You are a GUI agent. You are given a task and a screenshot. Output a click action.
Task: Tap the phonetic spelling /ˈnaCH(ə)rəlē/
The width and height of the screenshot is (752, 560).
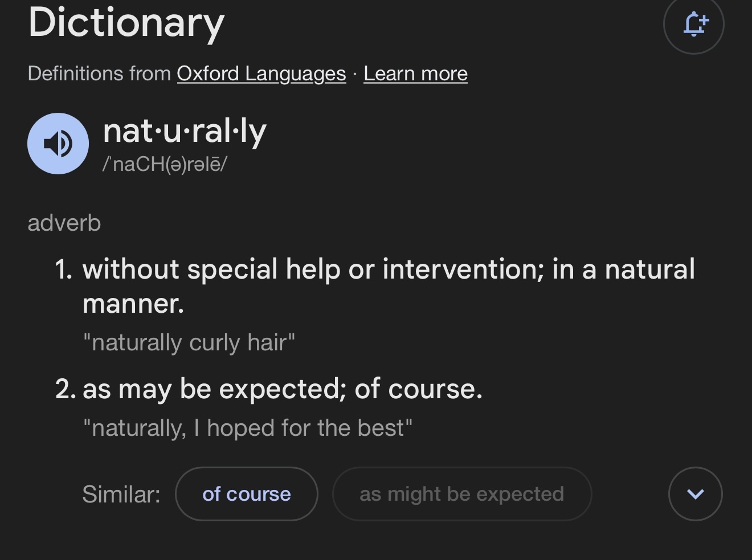pyautogui.click(x=165, y=164)
